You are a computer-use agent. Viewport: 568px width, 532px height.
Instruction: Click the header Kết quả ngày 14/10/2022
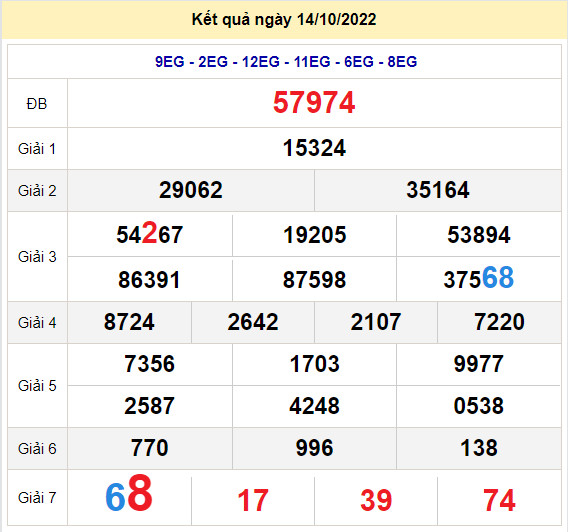pos(284,20)
